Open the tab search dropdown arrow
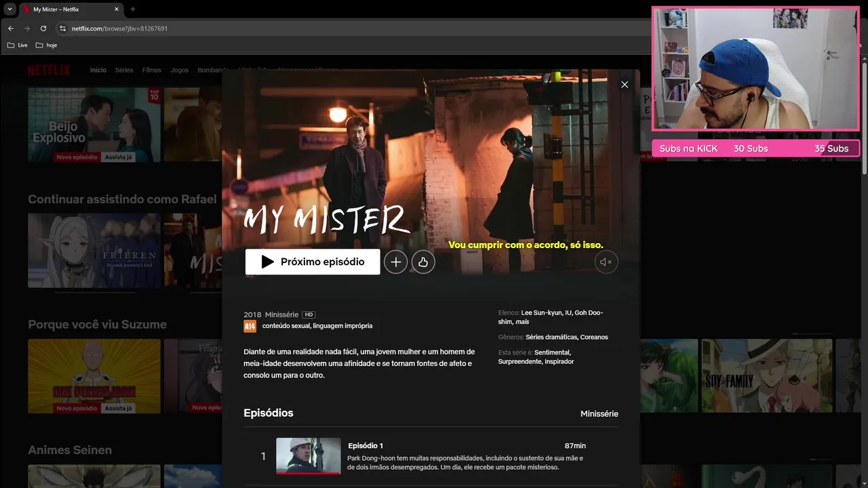 (9, 9)
